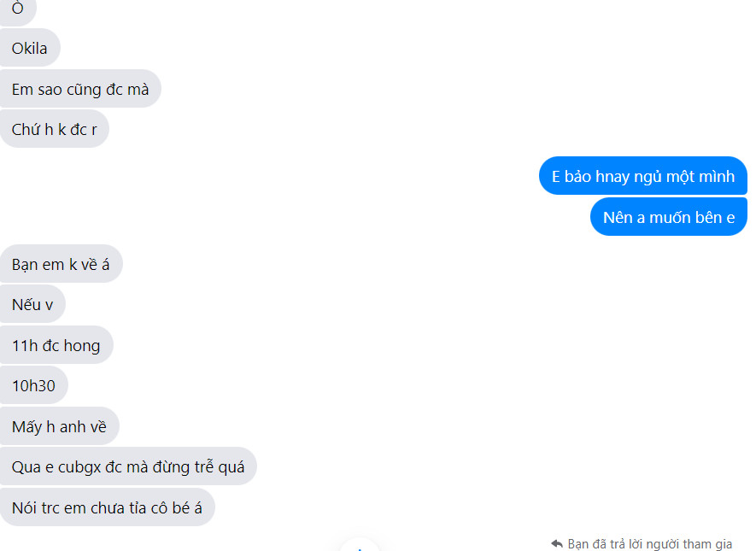
Task: Select the 'Qua e cubgx đc mà đừng trễ quá' message
Action: [128, 466]
